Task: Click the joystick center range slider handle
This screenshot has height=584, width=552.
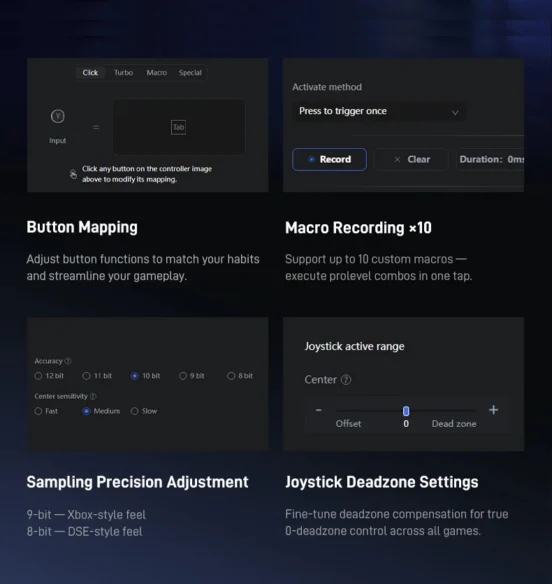Action: [406, 411]
